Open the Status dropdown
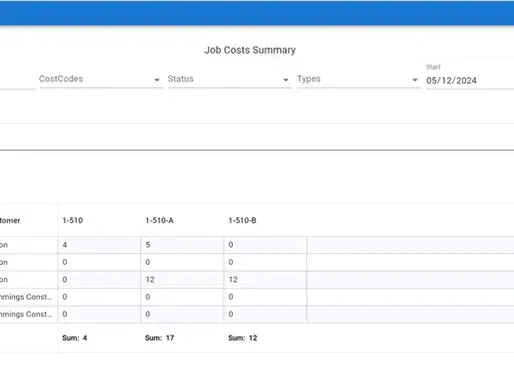This screenshot has width=514, height=386. (230, 79)
